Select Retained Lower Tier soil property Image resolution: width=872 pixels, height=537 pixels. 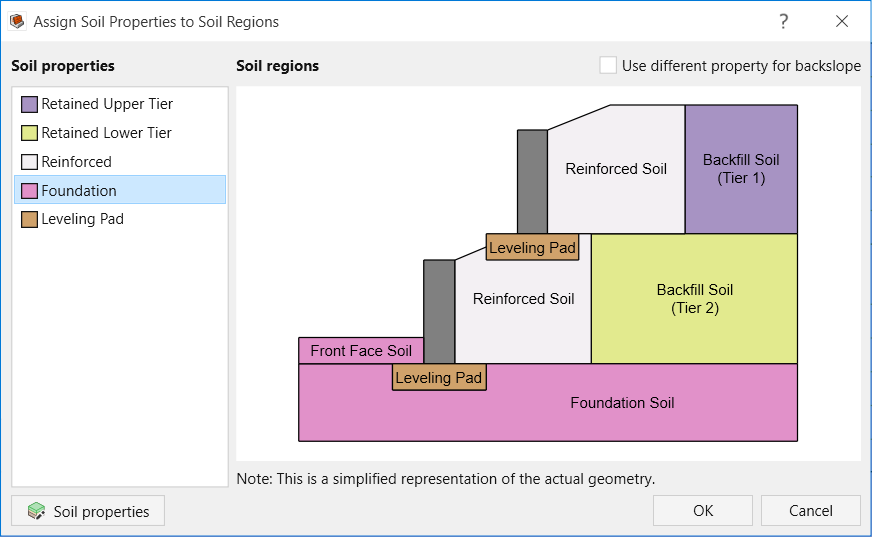click(120, 133)
